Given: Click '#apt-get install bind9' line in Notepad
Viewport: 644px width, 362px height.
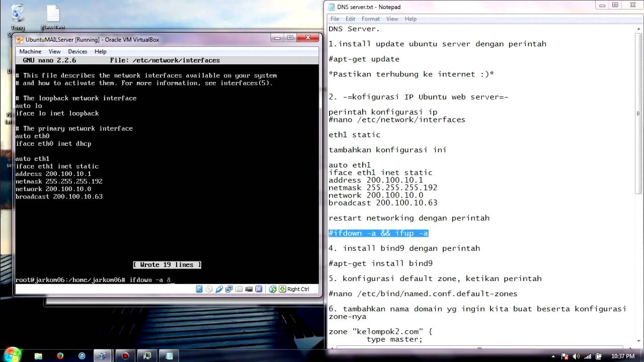Looking at the screenshot, I should pyautogui.click(x=380, y=263).
